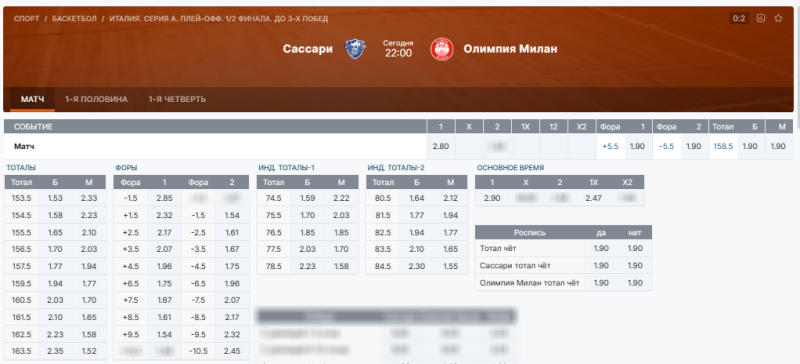Bet regular time Сассари win at 2.90
Viewport: 800px width, 364px height.
coord(492,198)
